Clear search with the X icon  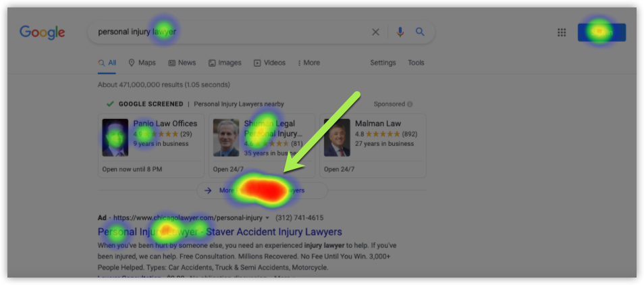click(375, 32)
